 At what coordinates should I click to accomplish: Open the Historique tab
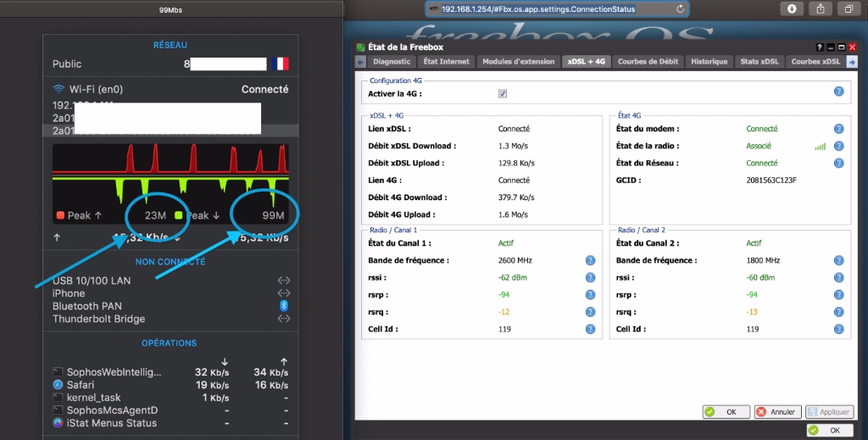(709, 62)
